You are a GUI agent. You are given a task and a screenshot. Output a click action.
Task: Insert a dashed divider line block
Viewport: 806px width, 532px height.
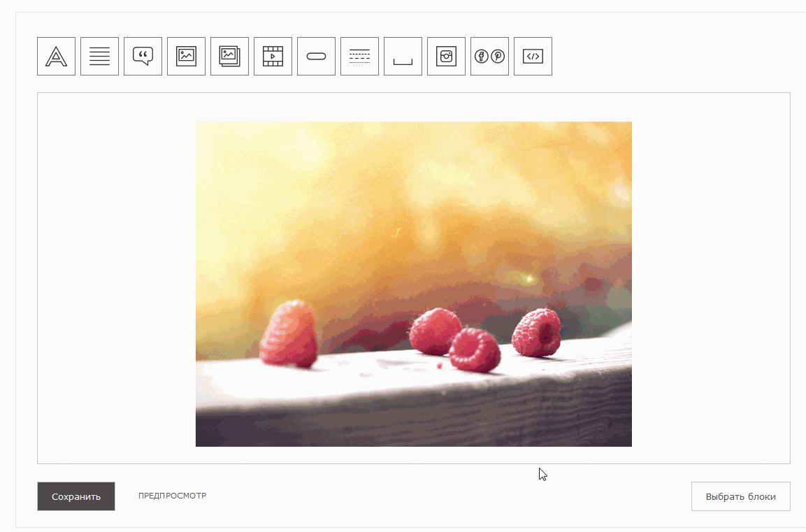(x=360, y=56)
